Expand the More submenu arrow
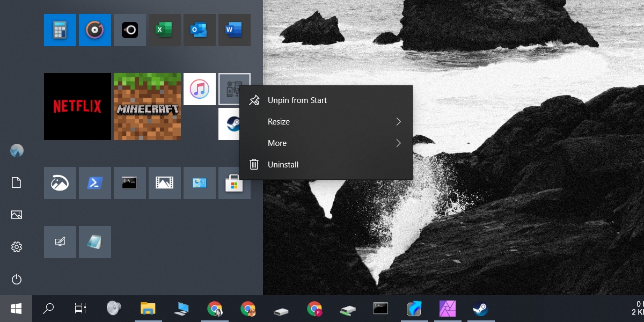The width and height of the screenshot is (644, 322). tap(398, 143)
